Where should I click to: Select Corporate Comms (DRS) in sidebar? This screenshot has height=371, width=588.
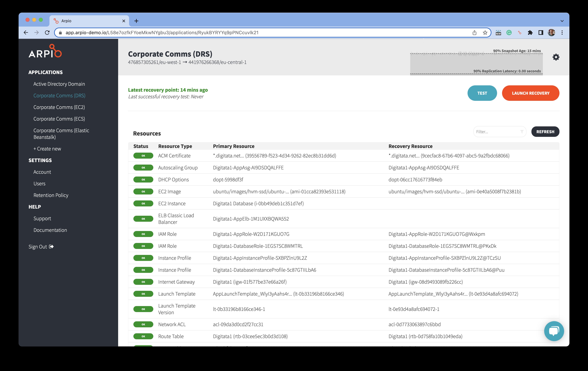[59, 95]
